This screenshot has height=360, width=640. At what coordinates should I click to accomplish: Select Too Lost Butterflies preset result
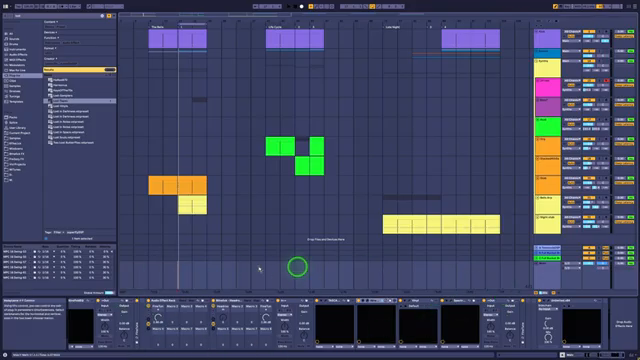tap(73, 143)
